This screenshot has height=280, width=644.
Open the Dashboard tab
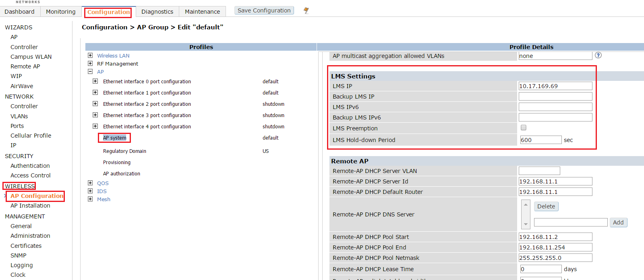pyautogui.click(x=20, y=12)
